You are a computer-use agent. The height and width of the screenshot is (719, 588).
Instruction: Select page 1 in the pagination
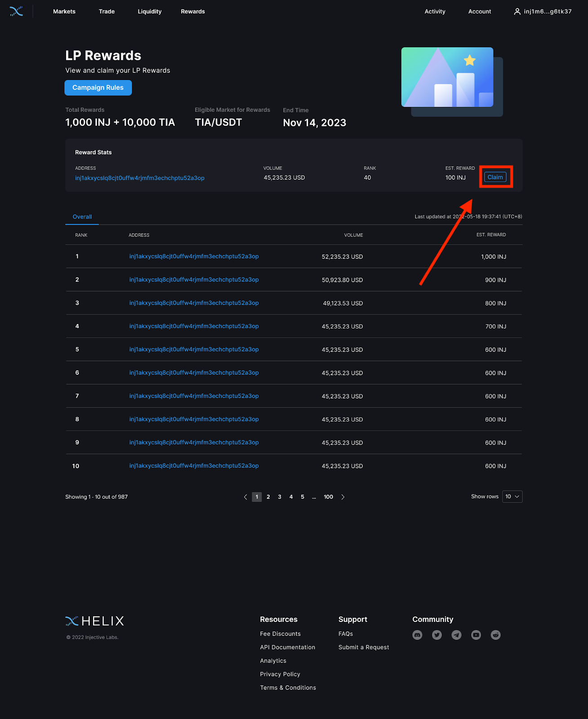(x=257, y=497)
